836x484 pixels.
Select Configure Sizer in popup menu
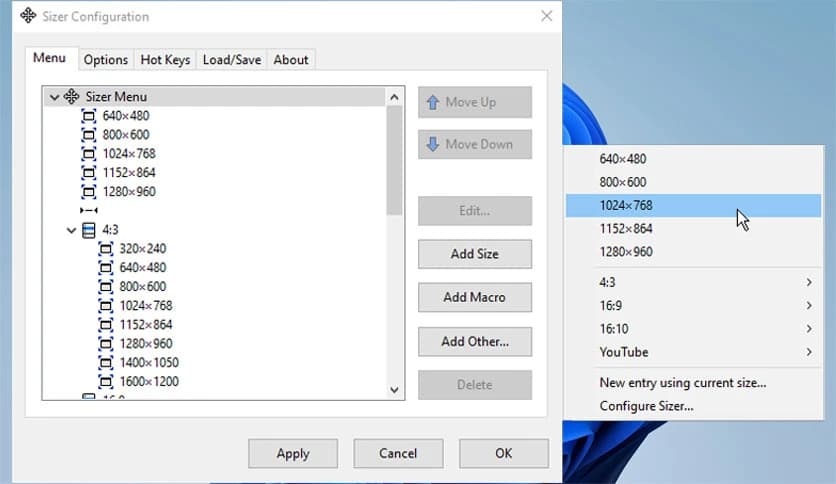point(693,406)
